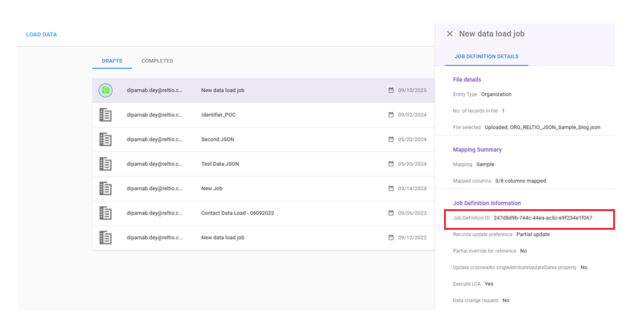Click the Job Definition Information heading
The image size is (644, 315).
coord(487,203)
